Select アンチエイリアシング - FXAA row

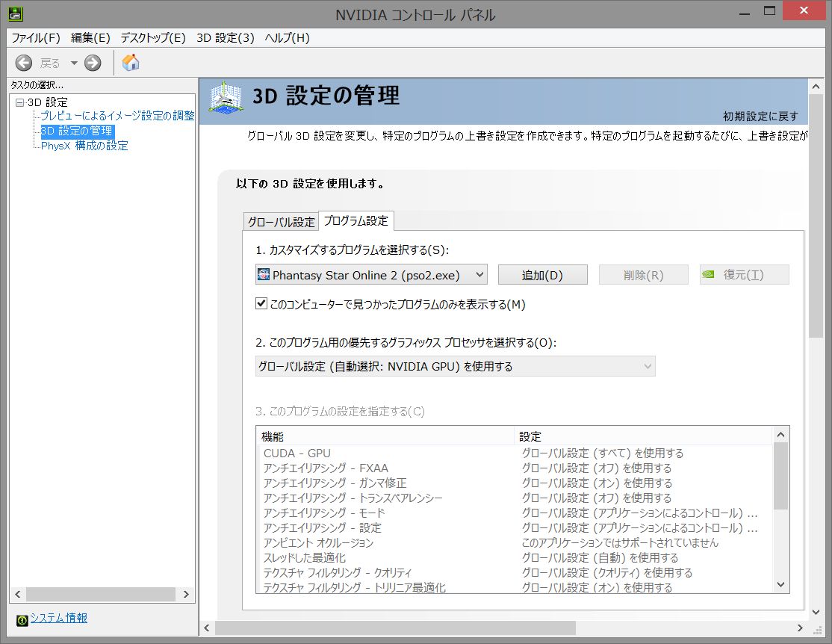click(514, 468)
